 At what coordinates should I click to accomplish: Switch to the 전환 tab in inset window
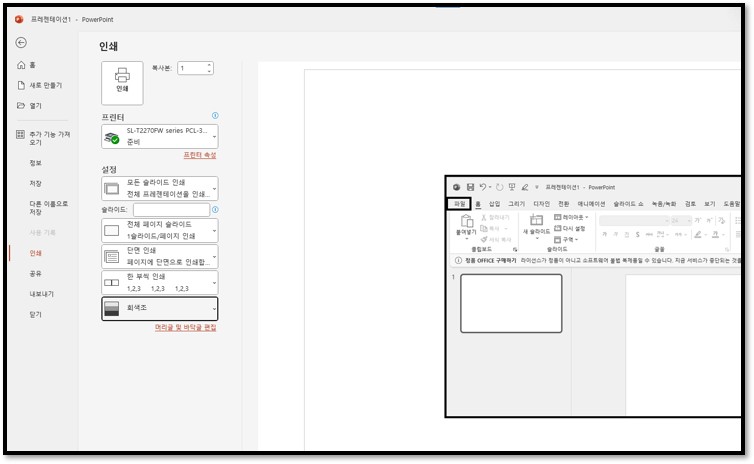coord(564,204)
